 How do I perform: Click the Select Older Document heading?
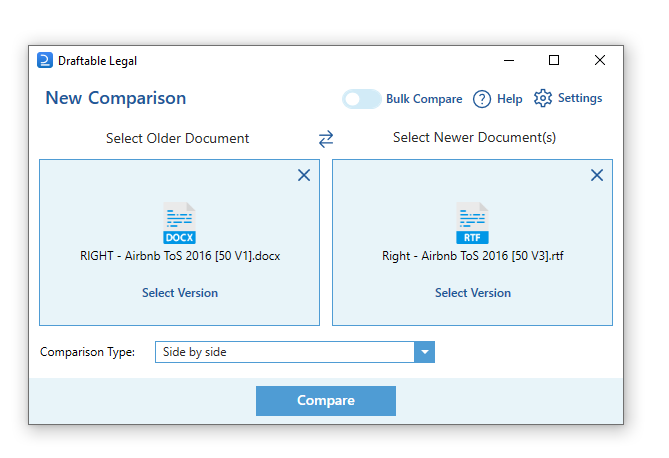177,138
